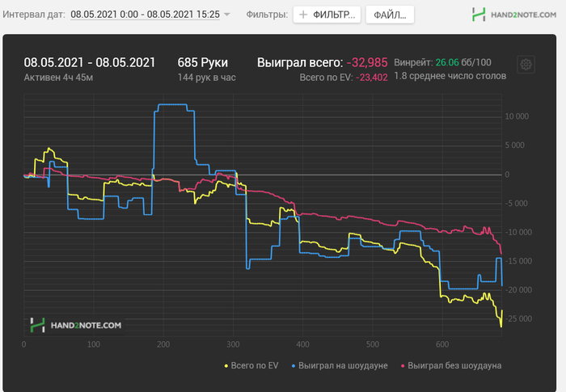
Task: Open the chart settings gear icon
Action: (526, 65)
